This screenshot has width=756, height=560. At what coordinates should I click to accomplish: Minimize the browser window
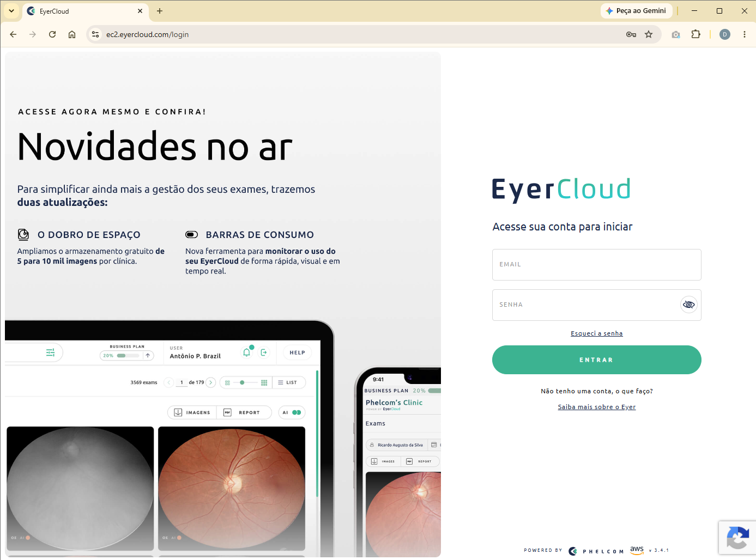[694, 11]
